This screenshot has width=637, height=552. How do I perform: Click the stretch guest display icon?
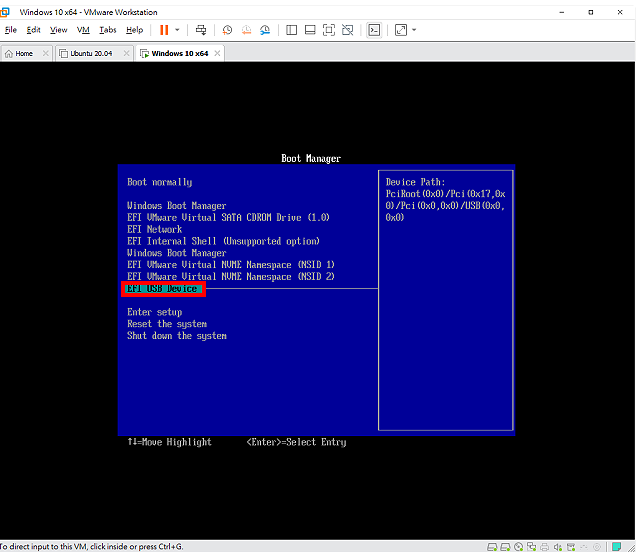[401, 30]
